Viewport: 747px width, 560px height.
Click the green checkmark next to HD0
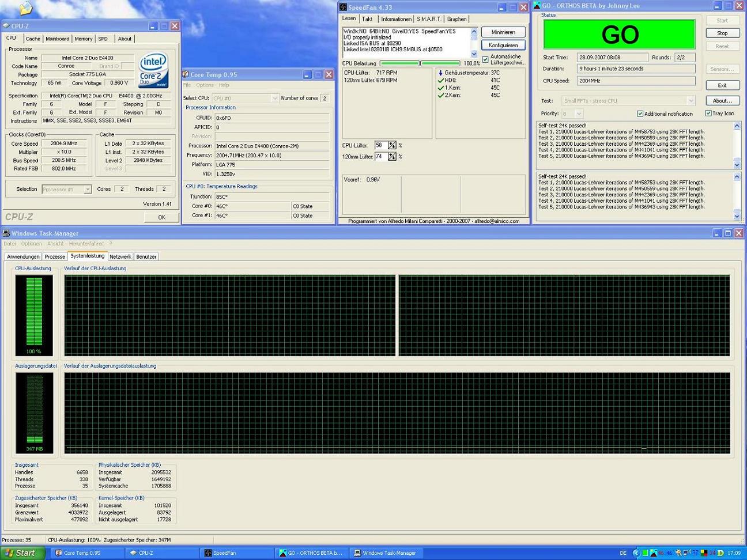point(440,81)
